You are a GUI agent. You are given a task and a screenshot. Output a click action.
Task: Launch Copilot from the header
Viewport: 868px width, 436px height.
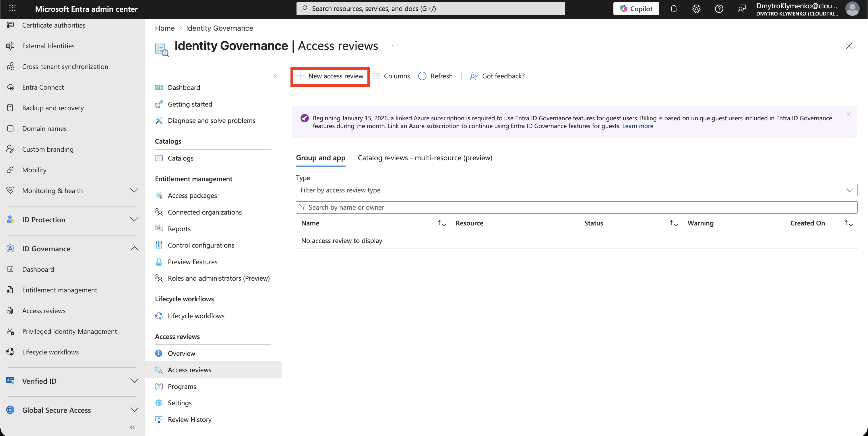(x=636, y=9)
